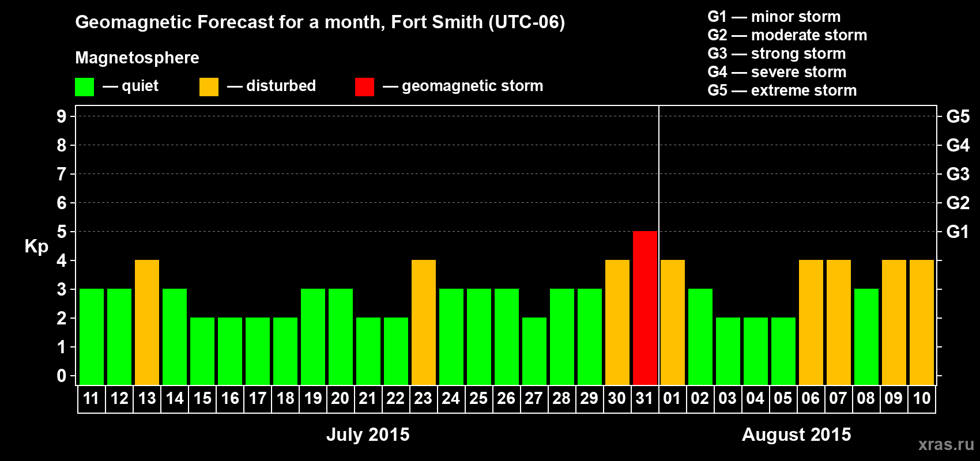Screen dimensions: 980x461
Task: Click date cell 22 on the axis
Action: [x=396, y=399]
